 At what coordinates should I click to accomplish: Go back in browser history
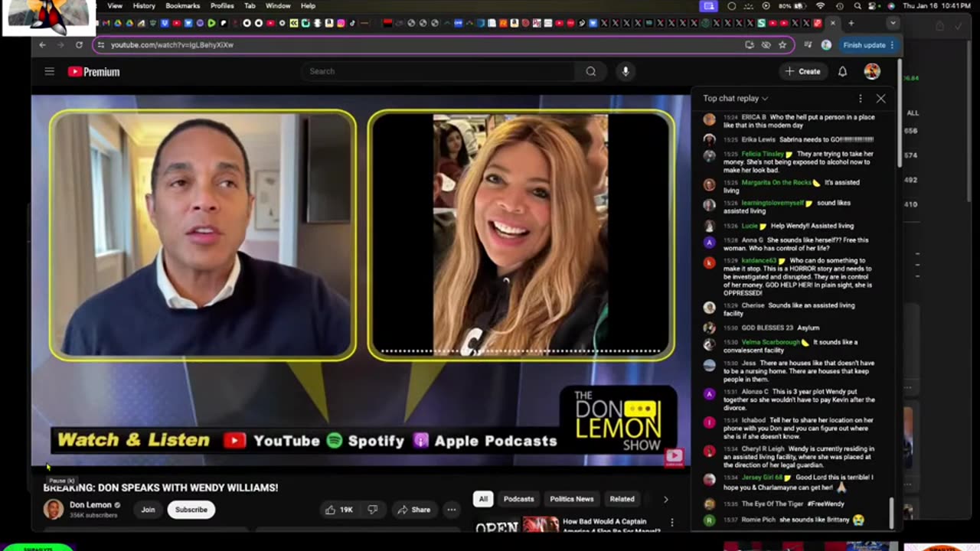pos(43,45)
